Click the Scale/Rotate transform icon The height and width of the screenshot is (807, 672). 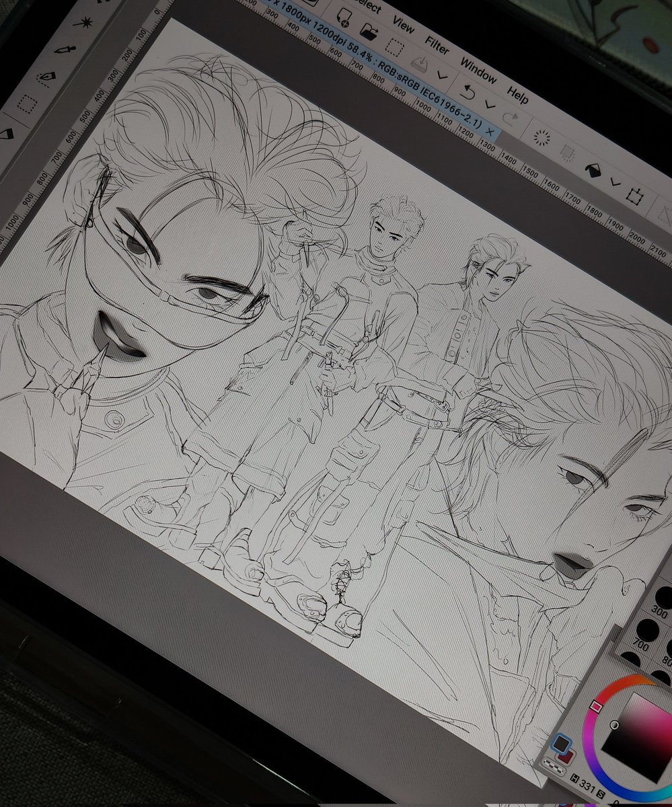point(634,196)
